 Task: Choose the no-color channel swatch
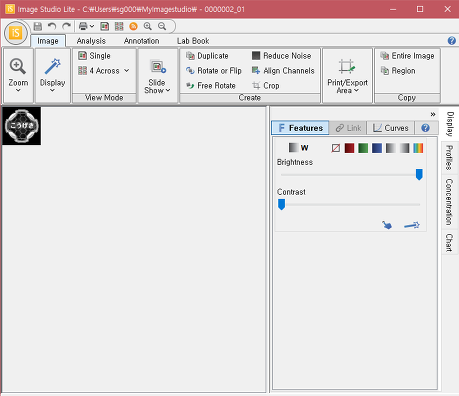pos(336,148)
